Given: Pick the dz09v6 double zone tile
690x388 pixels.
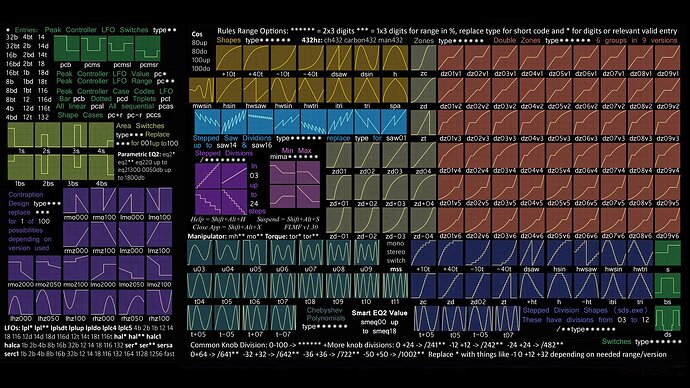Looking at the screenshot, I should [x=668, y=220].
